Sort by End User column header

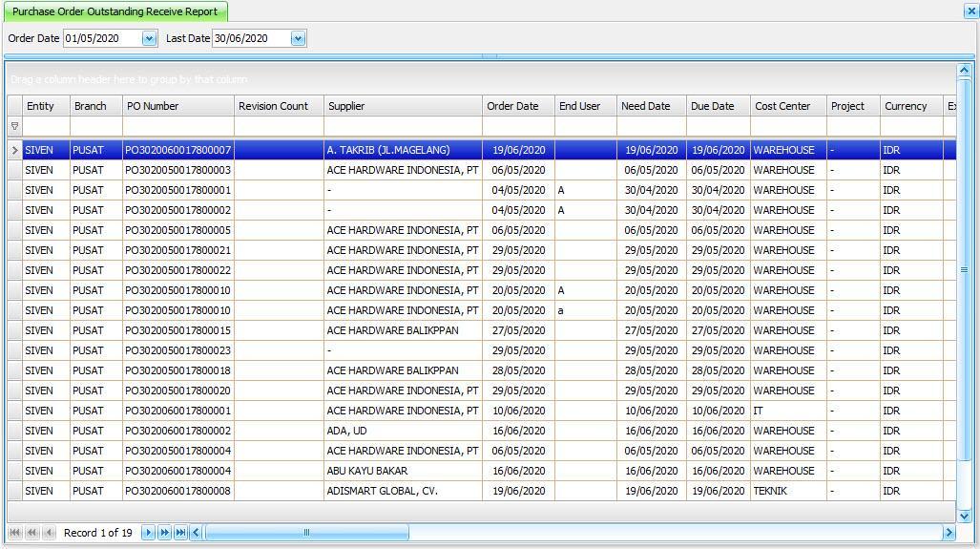tap(586, 106)
